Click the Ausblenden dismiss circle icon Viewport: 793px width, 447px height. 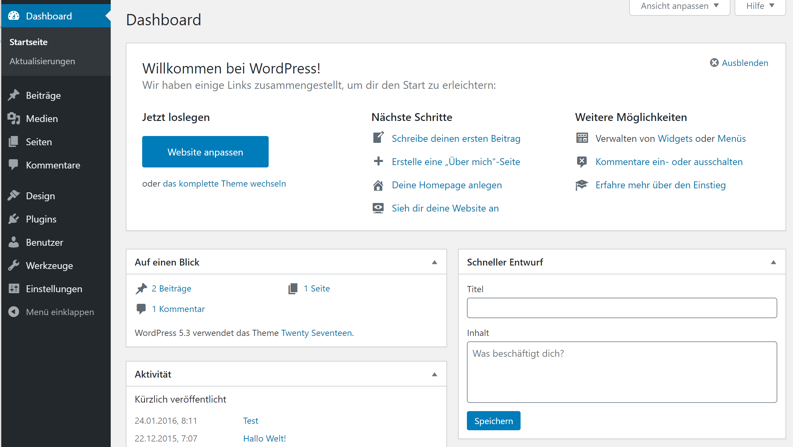tap(714, 63)
